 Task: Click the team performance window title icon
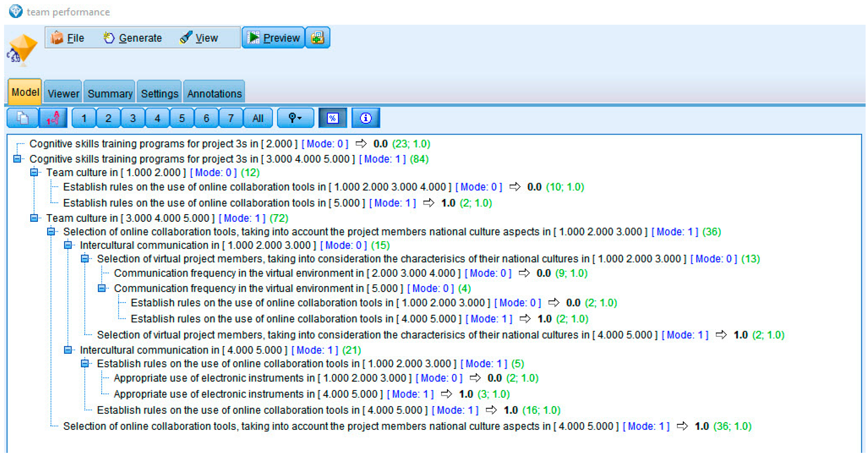click(x=15, y=11)
